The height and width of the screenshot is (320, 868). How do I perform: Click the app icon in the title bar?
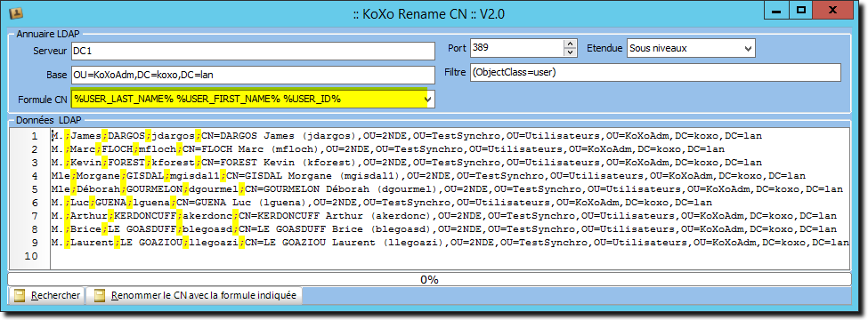15,12
